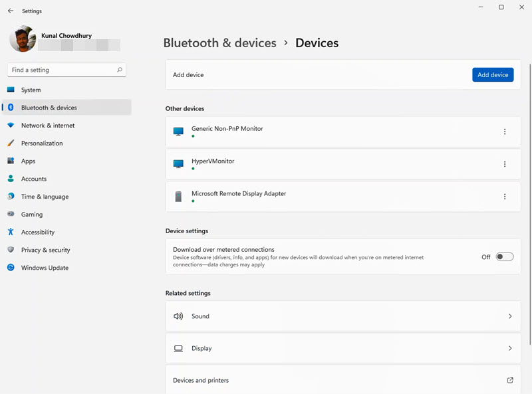
Task: Click the Personalization paintbrush icon
Action: click(x=11, y=143)
